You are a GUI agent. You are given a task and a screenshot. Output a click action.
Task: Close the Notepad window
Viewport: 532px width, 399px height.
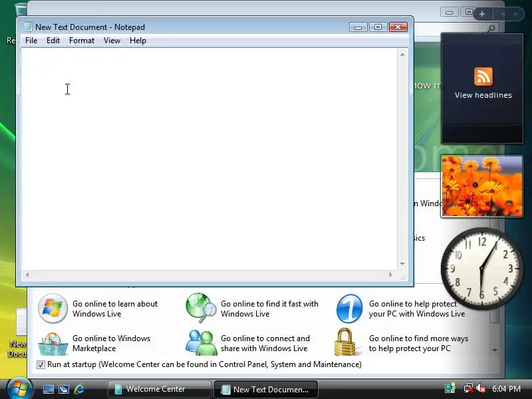tap(398, 27)
